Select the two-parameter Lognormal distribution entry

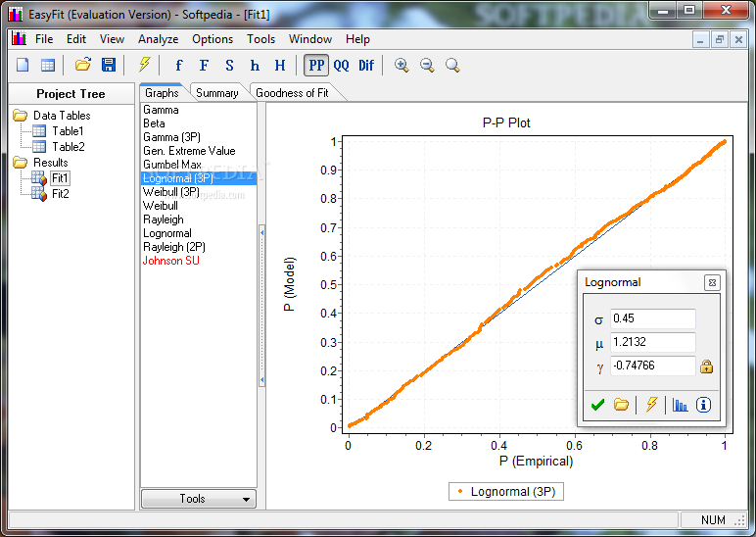click(199, 233)
